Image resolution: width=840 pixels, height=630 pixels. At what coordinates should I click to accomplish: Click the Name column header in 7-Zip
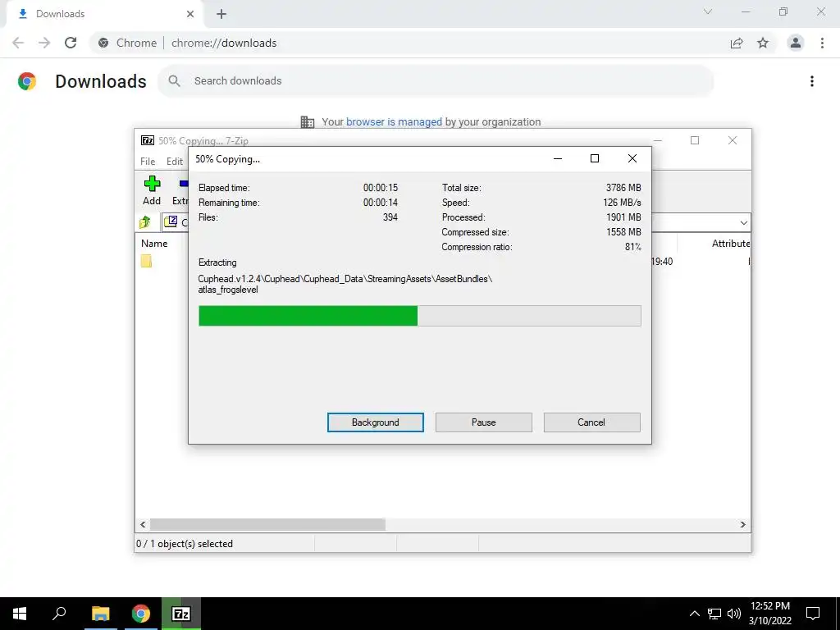click(154, 243)
